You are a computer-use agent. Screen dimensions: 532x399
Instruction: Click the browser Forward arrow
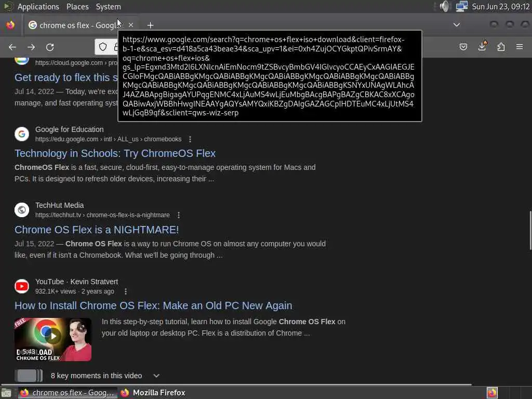(31, 47)
